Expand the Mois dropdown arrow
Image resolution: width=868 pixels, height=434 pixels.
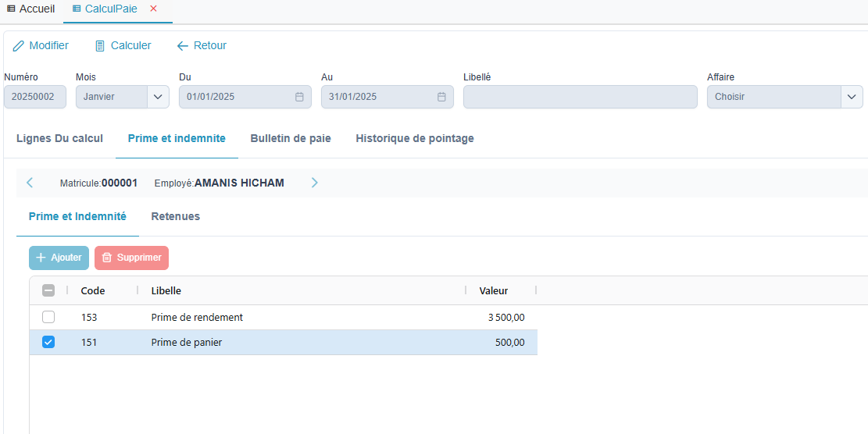pyautogui.click(x=158, y=97)
